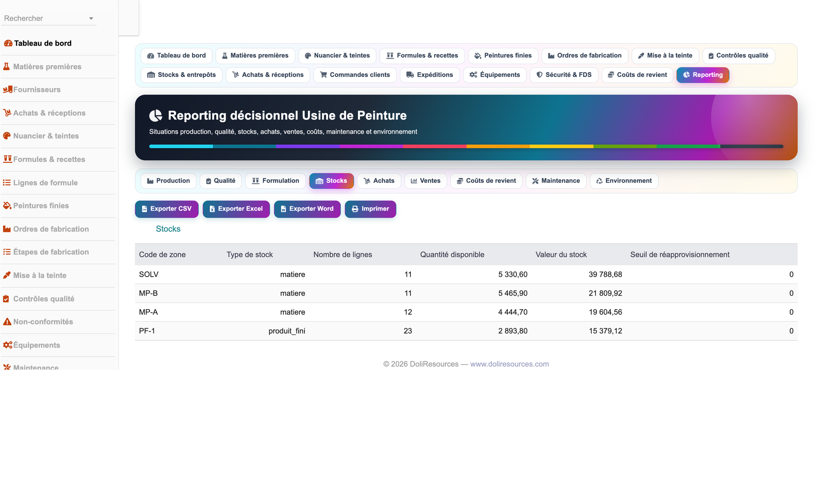The image size is (815, 504).
Task: Switch to the Production report tab
Action: [x=169, y=181]
